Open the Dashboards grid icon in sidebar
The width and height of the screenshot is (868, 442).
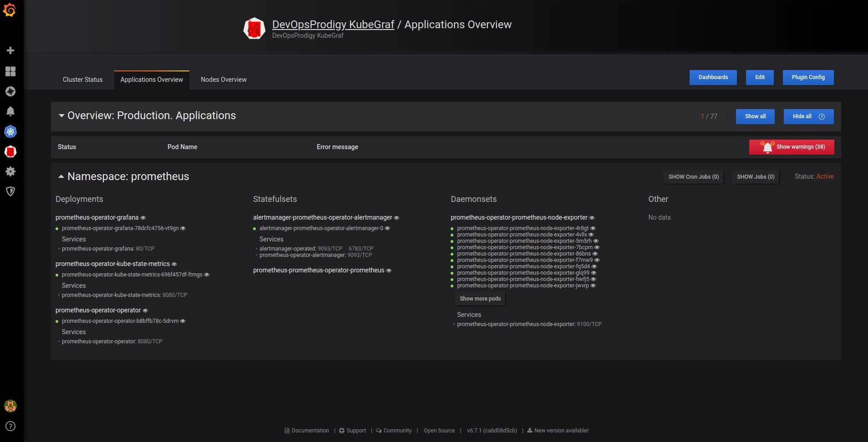(10, 71)
